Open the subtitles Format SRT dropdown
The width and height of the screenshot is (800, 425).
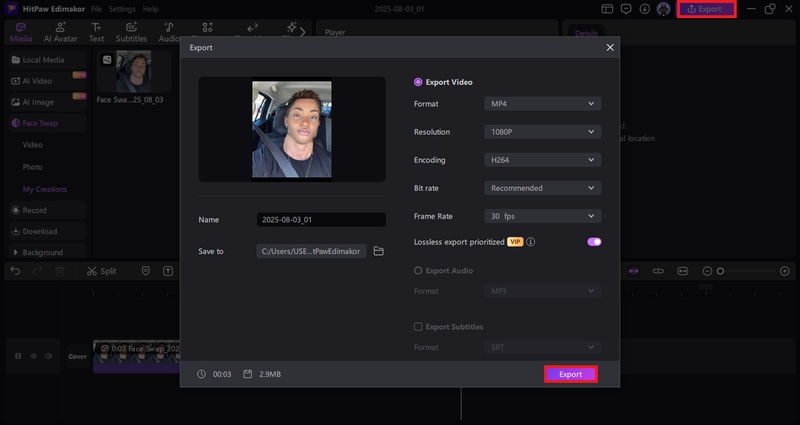tap(542, 347)
